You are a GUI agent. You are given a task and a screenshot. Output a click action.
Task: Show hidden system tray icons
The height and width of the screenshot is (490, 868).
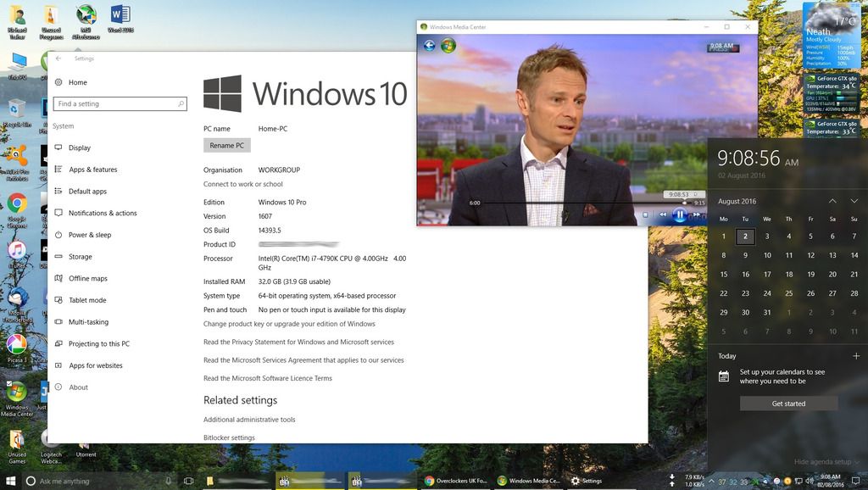point(712,482)
